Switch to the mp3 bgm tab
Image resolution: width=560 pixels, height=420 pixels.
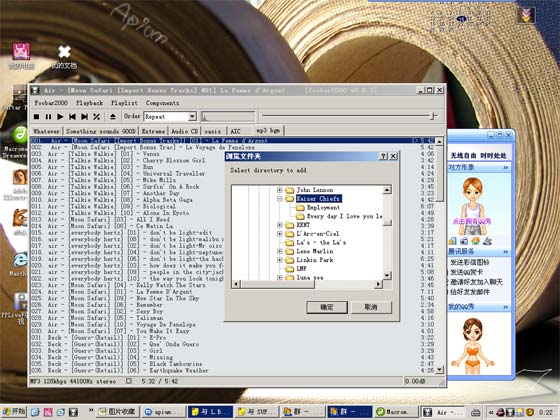tap(268, 130)
